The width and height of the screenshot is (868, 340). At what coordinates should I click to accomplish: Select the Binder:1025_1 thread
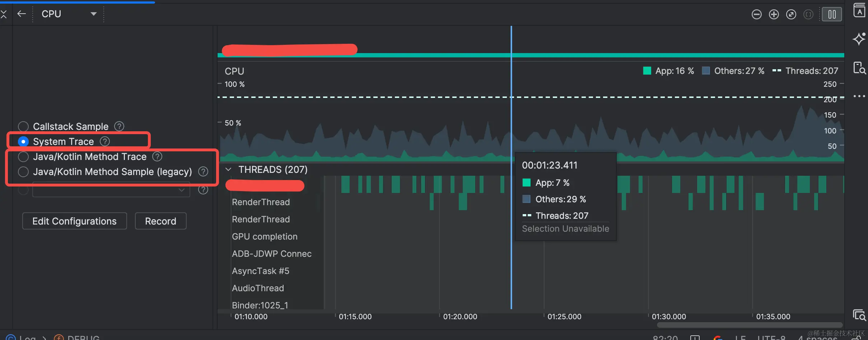click(260, 305)
